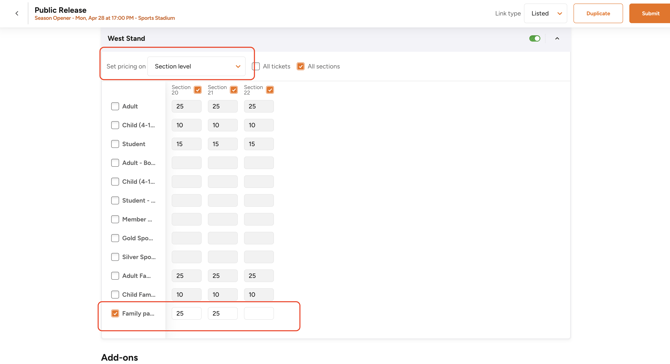This screenshot has width=670, height=364.
Task: Go back using the left chevron icon
Action: point(17,13)
